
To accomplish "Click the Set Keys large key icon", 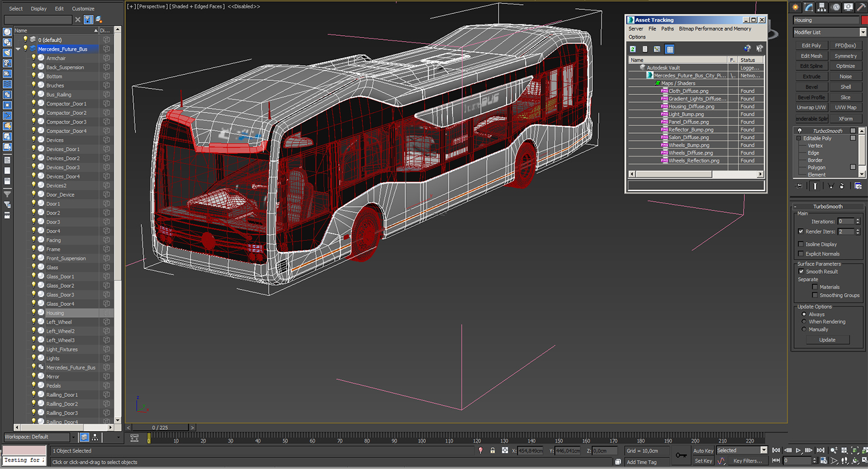I will (680, 455).
